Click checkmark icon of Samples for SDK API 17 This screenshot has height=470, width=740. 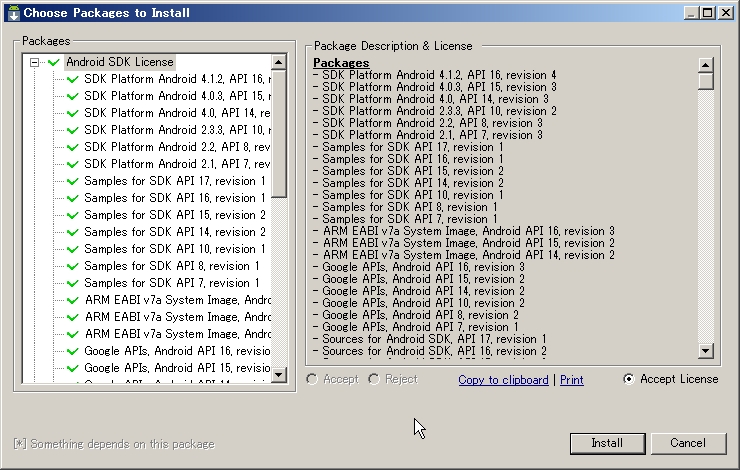point(73,181)
